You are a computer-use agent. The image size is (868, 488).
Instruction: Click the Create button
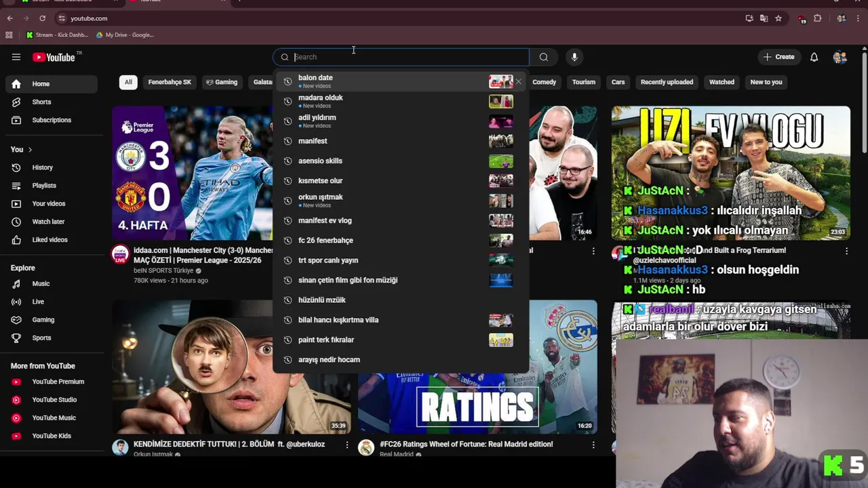coord(778,57)
